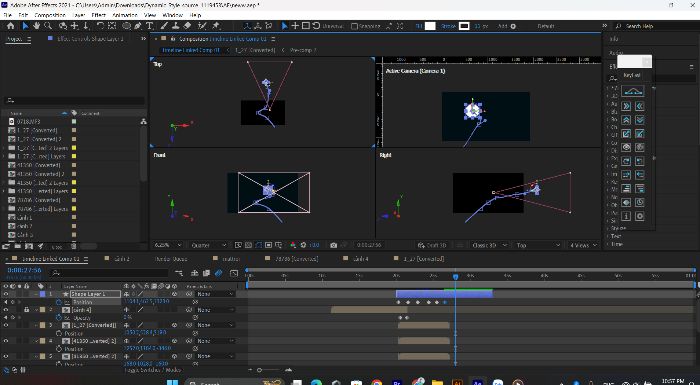
Task: Switch to the Render Queue tab
Action: click(171, 259)
